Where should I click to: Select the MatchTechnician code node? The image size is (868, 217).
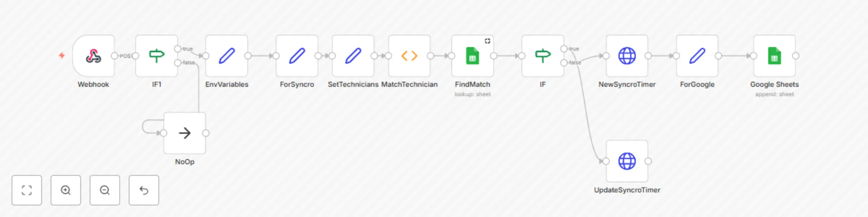(410, 56)
